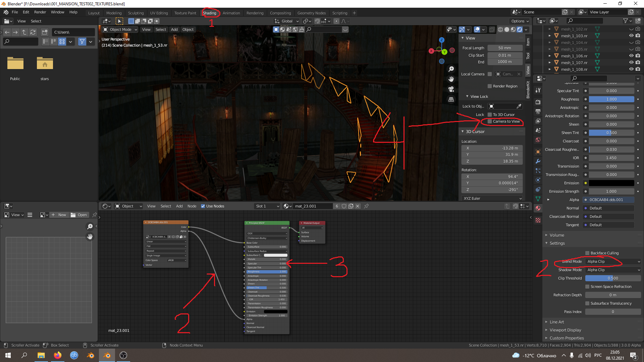The width and height of the screenshot is (644, 362).
Task: Toggle Backface Culling checkbox
Action: pos(587,253)
